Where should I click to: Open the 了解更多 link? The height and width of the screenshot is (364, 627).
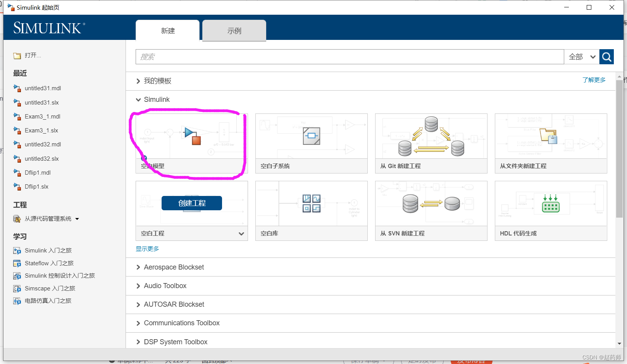[594, 80]
